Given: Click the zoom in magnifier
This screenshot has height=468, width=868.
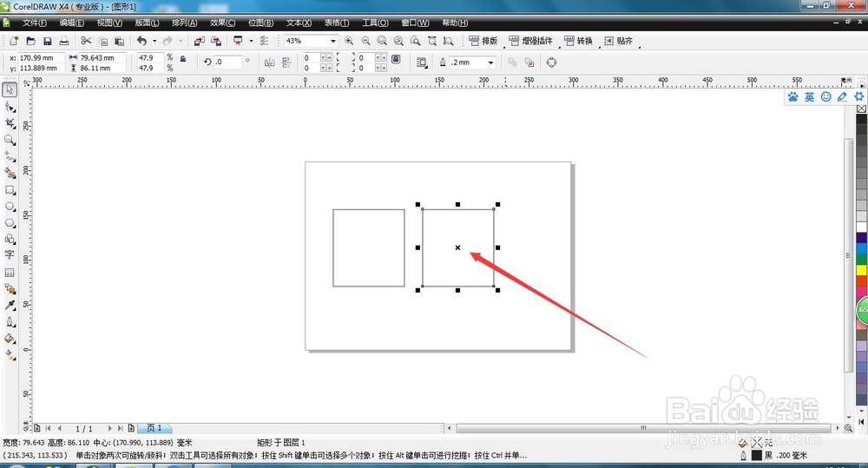Looking at the screenshot, I should (x=349, y=41).
